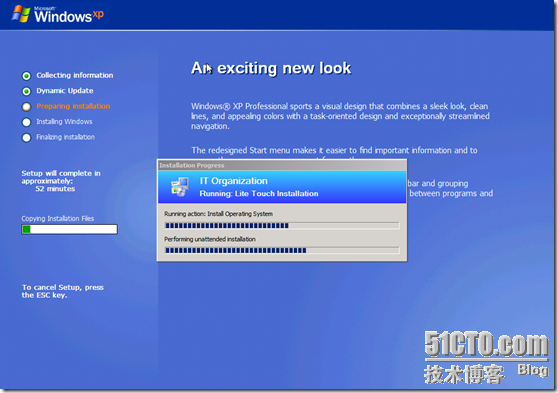The height and width of the screenshot is (393, 558).
Task: Click the 'An exciting new look' heading
Action: 271,68
